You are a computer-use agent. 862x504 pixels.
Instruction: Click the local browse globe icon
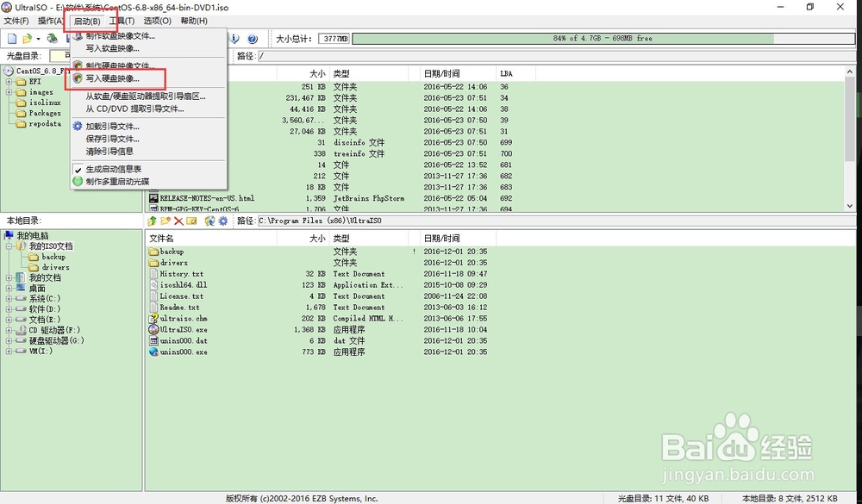click(x=209, y=221)
